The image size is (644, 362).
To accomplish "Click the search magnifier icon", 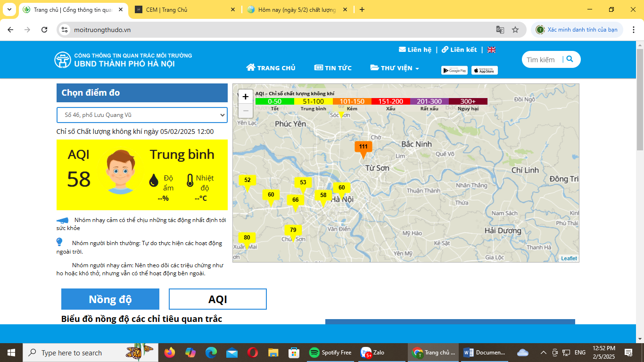I will click(x=570, y=59).
